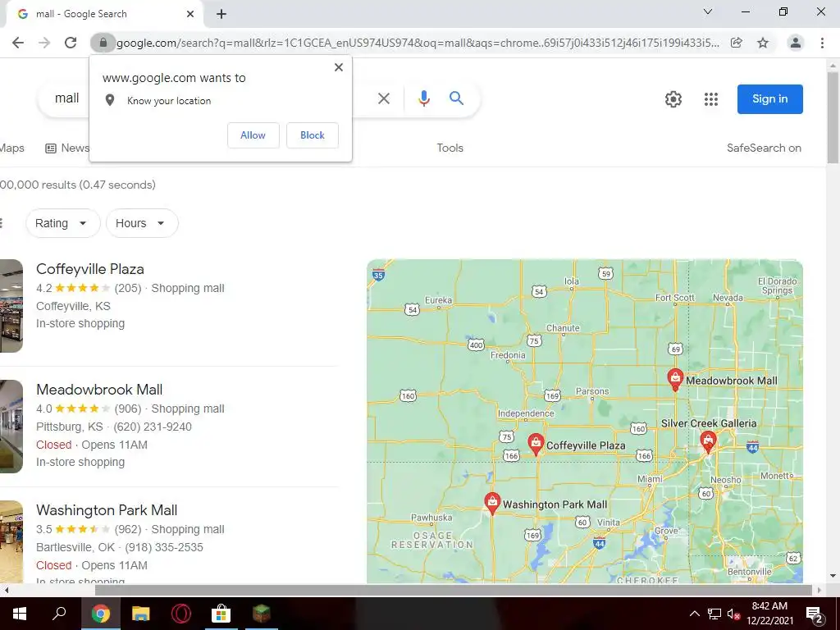Screen dimensions: 840x630
Task: Open the Meadowbrook Mall listing
Action: (99, 390)
